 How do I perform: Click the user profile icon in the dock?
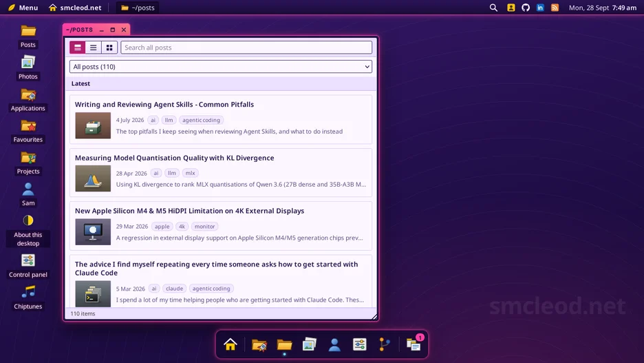[334, 344]
